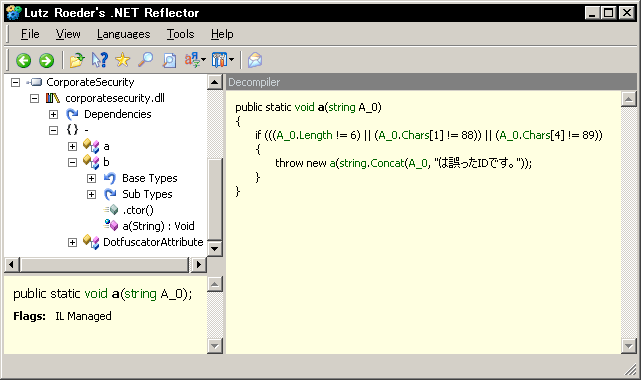Expand the Dependencies node
Screen dimensions: 641x380
coord(54,114)
